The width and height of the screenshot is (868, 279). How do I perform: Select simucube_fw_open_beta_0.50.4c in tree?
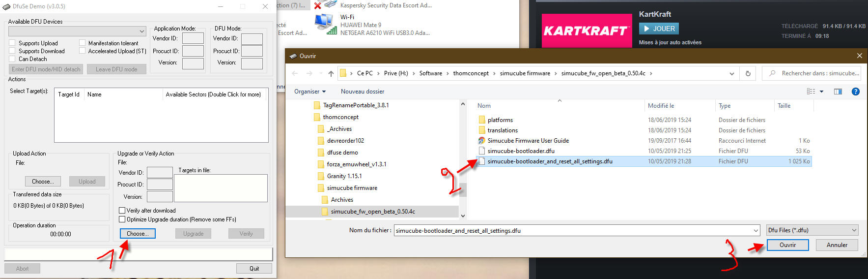(372, 212)
